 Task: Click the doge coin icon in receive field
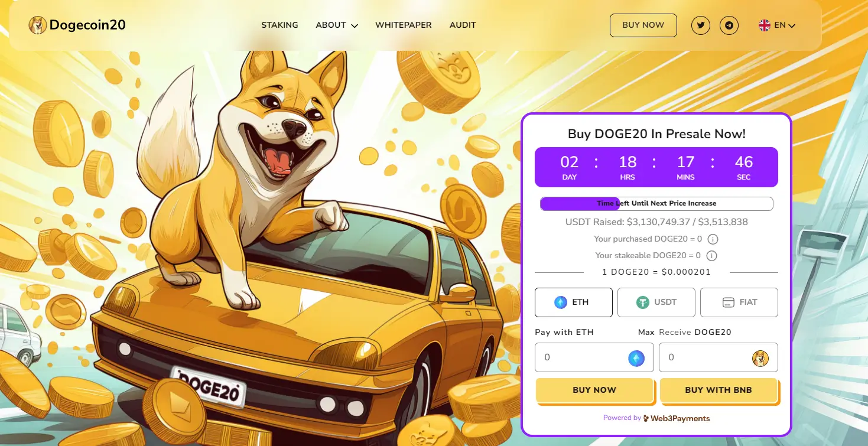[760, 358]
